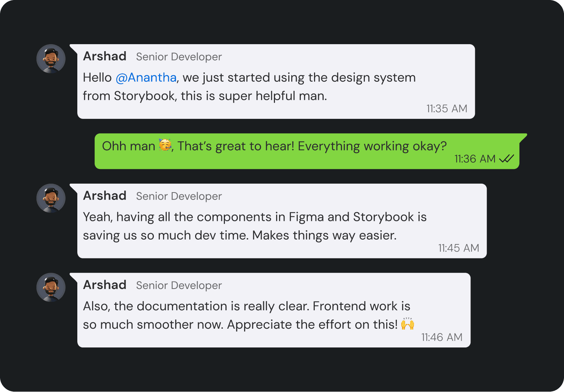Click the 11:36 AM timestamp

click(x=475, y=159)
